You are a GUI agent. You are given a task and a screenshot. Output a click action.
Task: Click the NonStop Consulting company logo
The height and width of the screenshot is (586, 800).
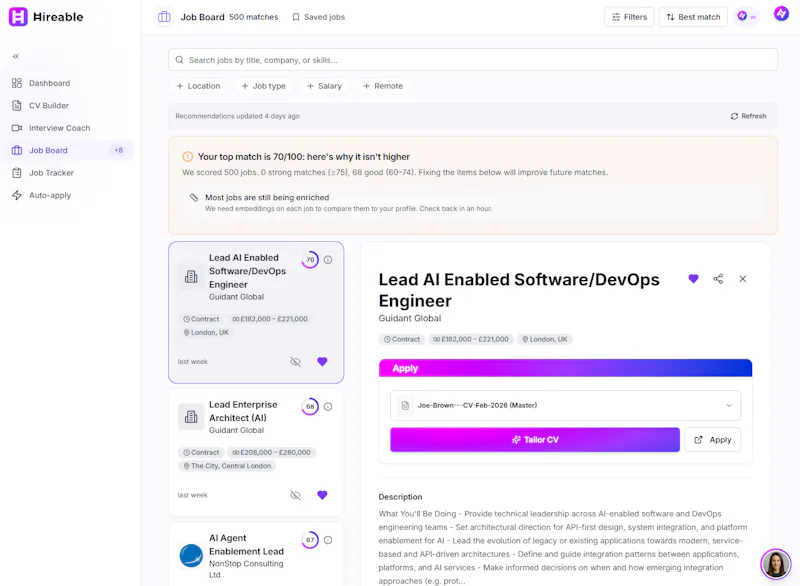coord(191,555)
